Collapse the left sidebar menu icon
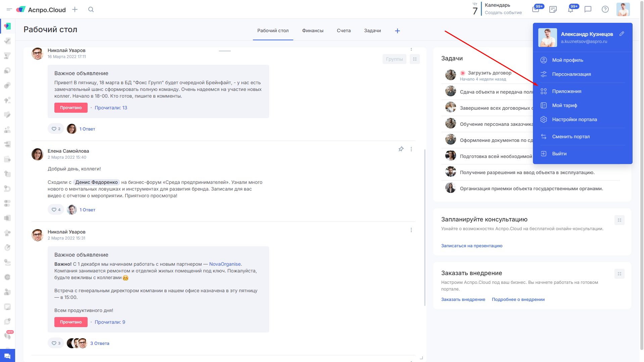The width and height of the screenshot is (644, 362). click(9, 10)
